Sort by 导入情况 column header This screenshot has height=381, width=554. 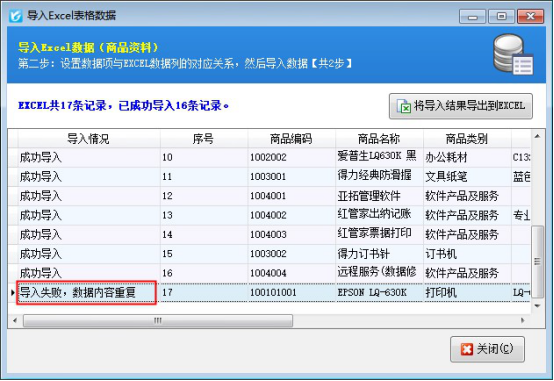pos(88,139)
